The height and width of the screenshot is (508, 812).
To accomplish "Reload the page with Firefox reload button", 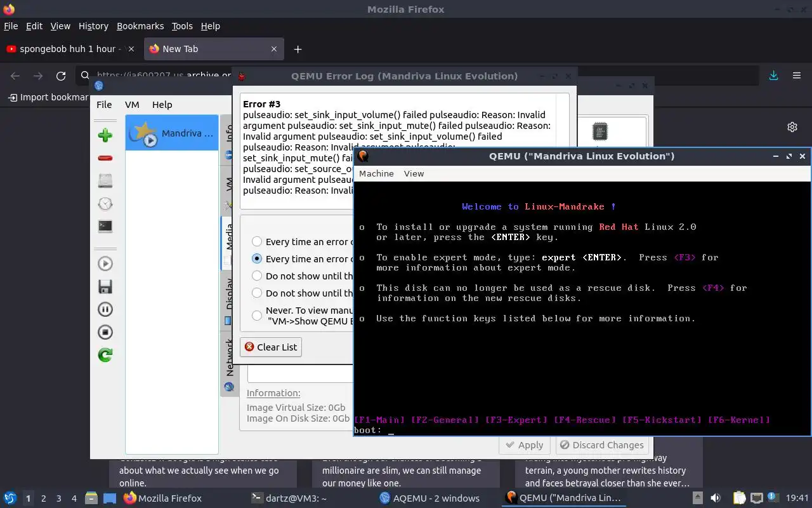I will click(x=61, y=76).
